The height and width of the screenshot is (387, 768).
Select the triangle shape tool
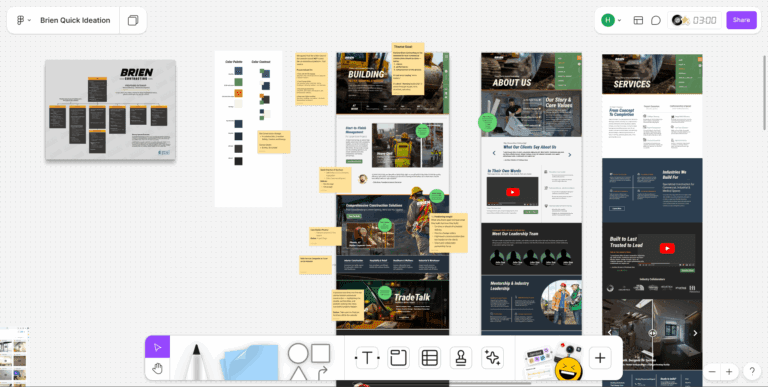(x=298, y=374)
